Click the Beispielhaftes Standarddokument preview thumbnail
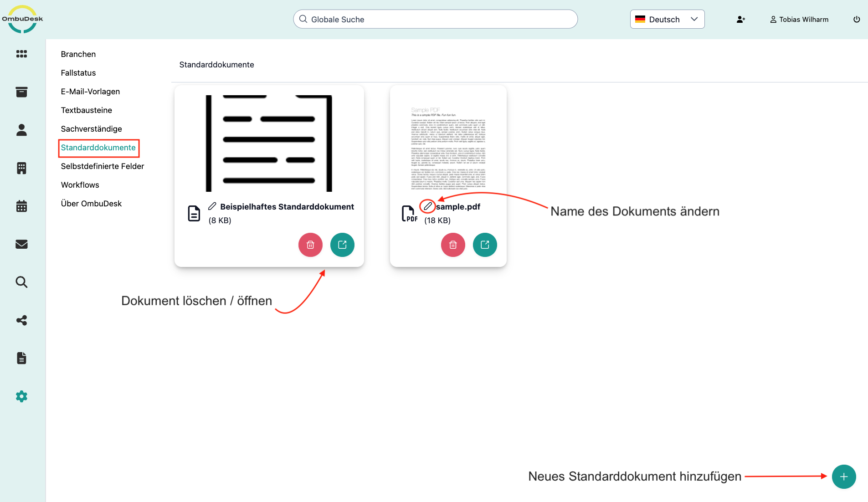Screen dimensions: 868x502 click(269, 143)
